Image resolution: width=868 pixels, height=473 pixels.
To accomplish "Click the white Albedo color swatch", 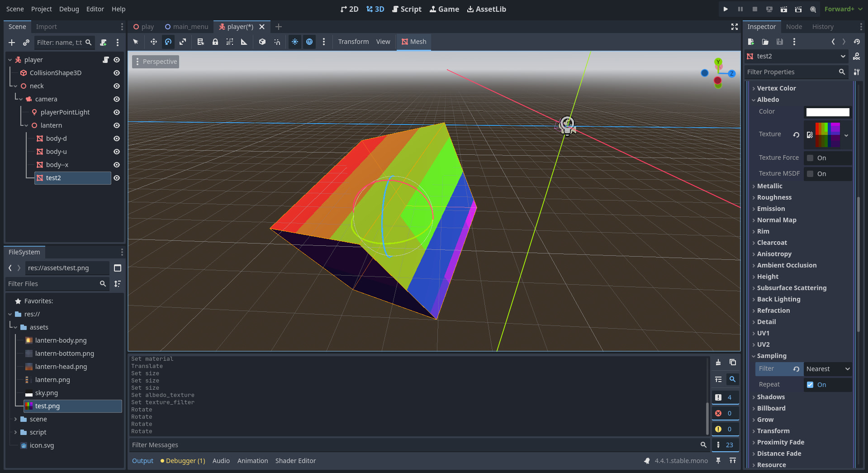I will (827, 112).
